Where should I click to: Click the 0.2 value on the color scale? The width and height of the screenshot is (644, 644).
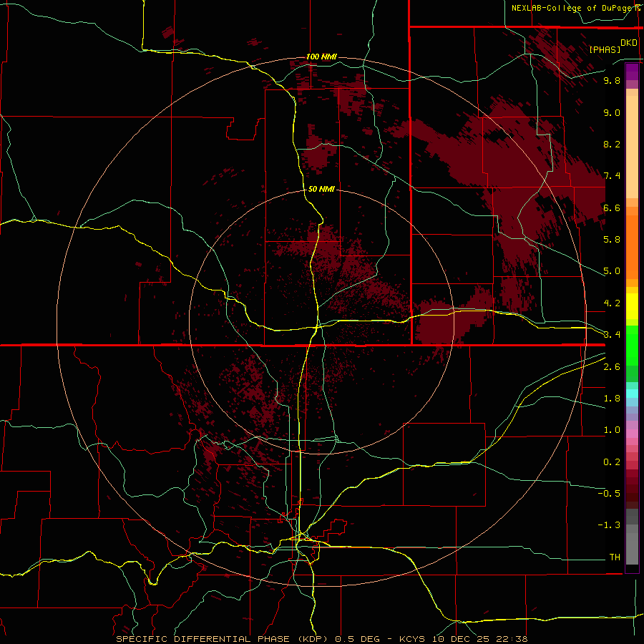(x=612, y=462)
